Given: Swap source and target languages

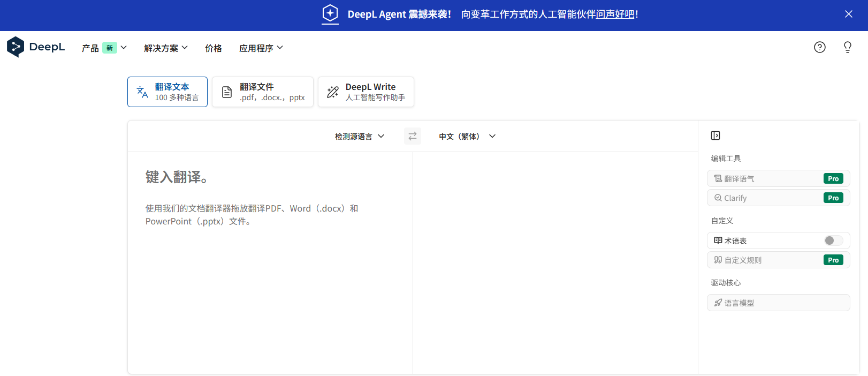Looking at the screenshot, I should tap(412, 136).
